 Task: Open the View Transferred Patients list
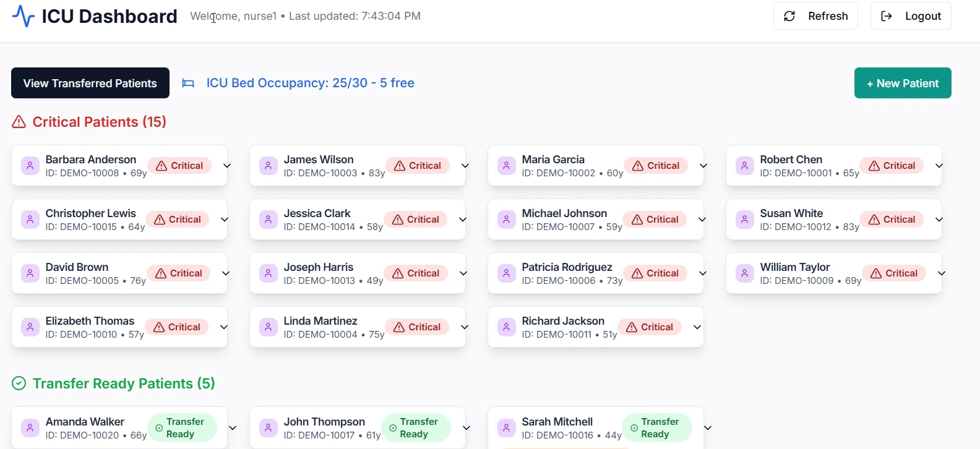[x=90, y=83]
